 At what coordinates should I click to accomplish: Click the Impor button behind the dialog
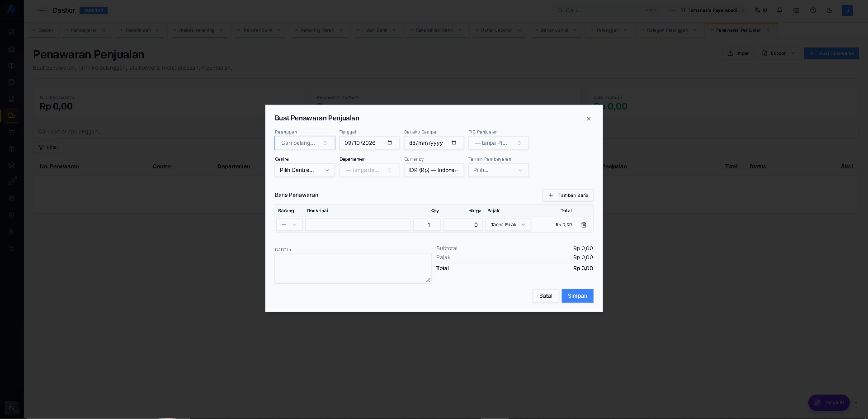click(x=738, y=53)
